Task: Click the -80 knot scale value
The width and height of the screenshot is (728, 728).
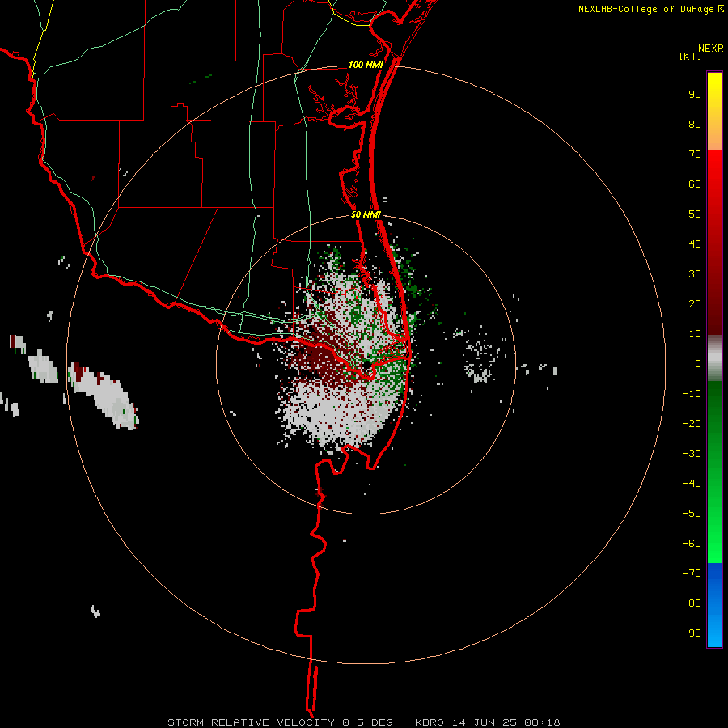Action: coord(692,603)
